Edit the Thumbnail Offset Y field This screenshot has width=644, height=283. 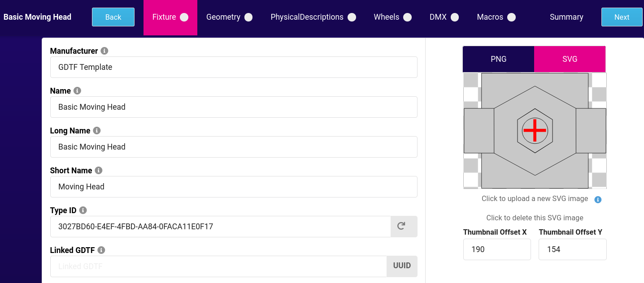(x=573, y=249)
